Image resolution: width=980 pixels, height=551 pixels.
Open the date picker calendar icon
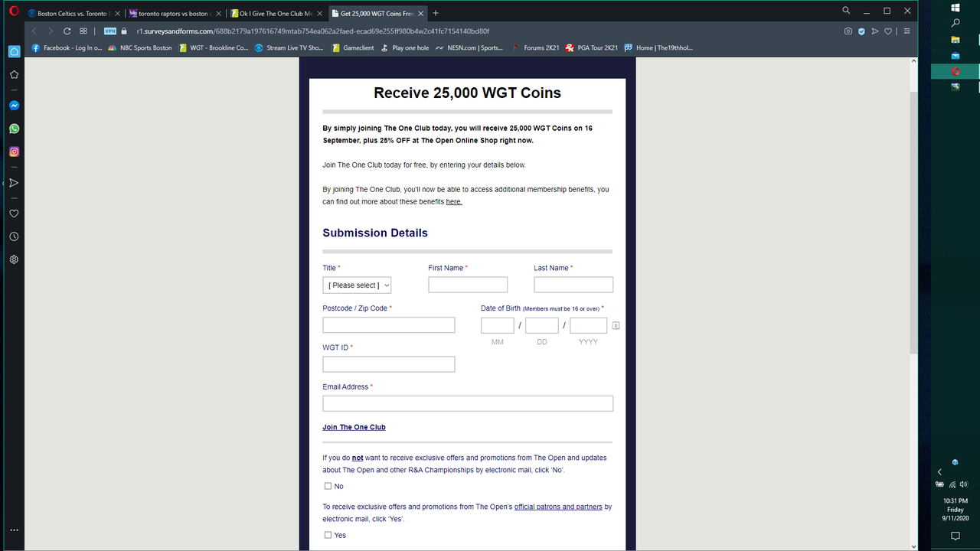[616, 325]
